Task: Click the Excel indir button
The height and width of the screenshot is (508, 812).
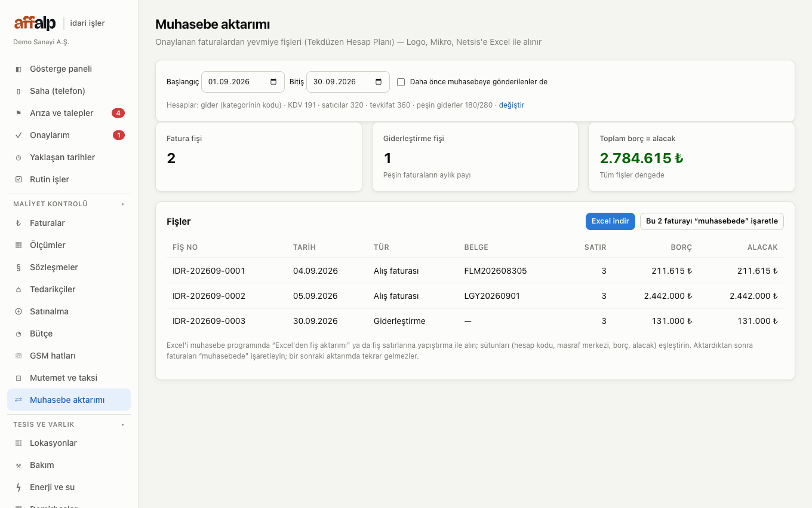Action: 610,221
